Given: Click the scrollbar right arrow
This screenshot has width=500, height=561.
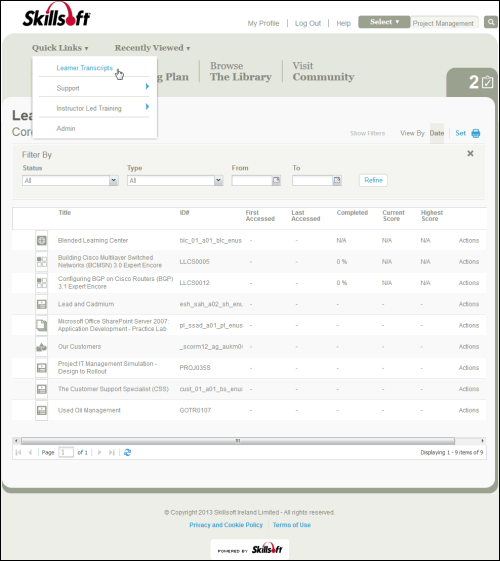Looking at the screenshot, I should click(x=482, y=441).
